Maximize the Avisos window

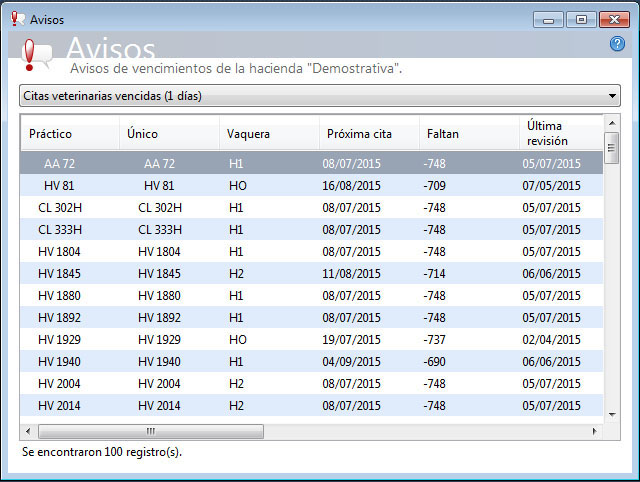[581, 20]
